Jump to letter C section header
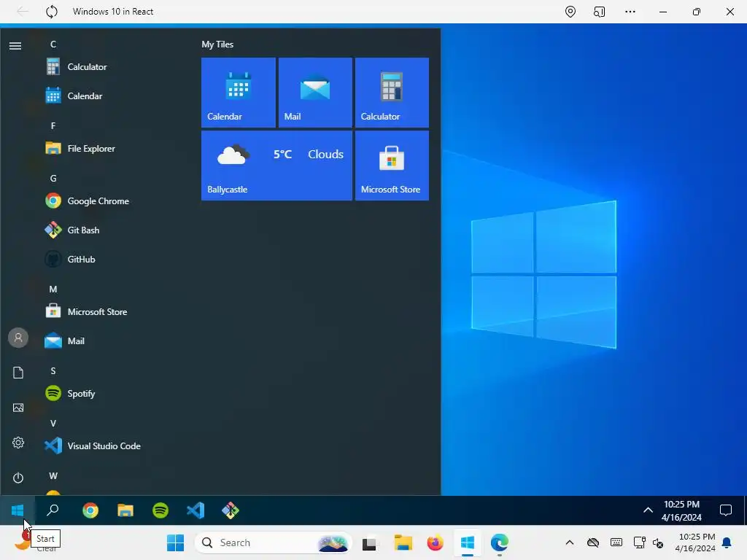This screenshot has width=747, height=560. coord(53,44)
